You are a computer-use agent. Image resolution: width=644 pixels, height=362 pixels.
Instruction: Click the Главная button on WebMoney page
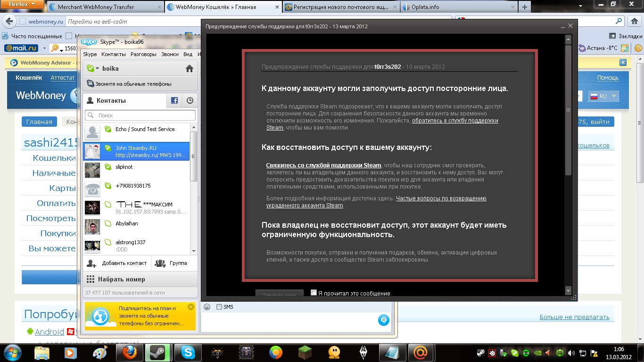tap(39, 122)
